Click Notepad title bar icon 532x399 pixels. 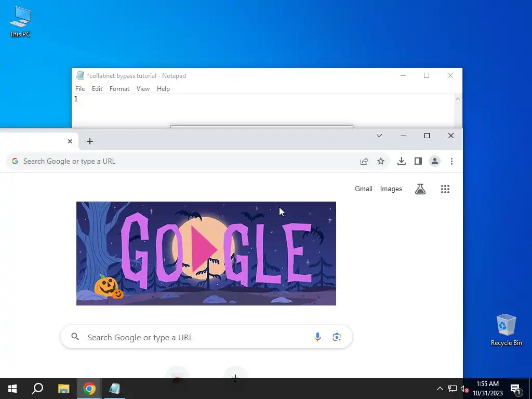80,75
